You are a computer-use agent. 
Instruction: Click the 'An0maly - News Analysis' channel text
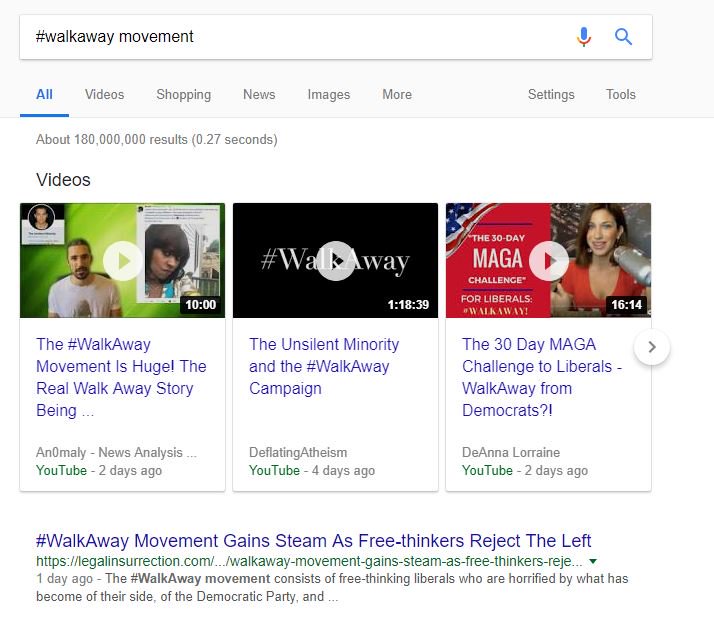pos(116,452)
